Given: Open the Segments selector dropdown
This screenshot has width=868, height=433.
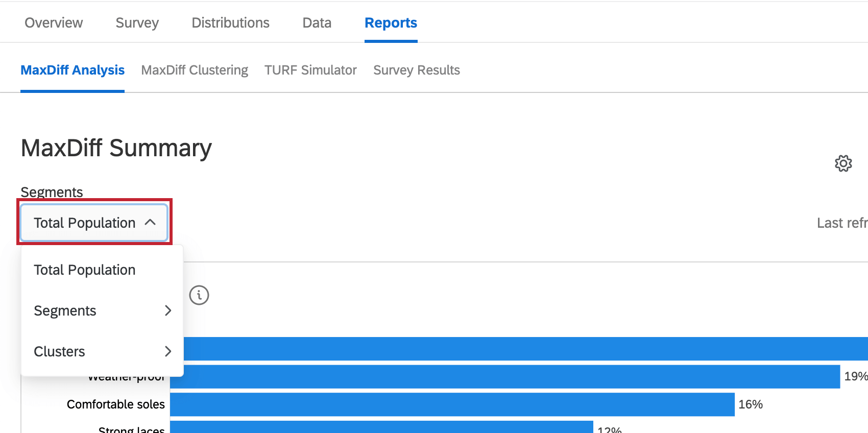Looking at the screenshot, I should click(93, 222).
